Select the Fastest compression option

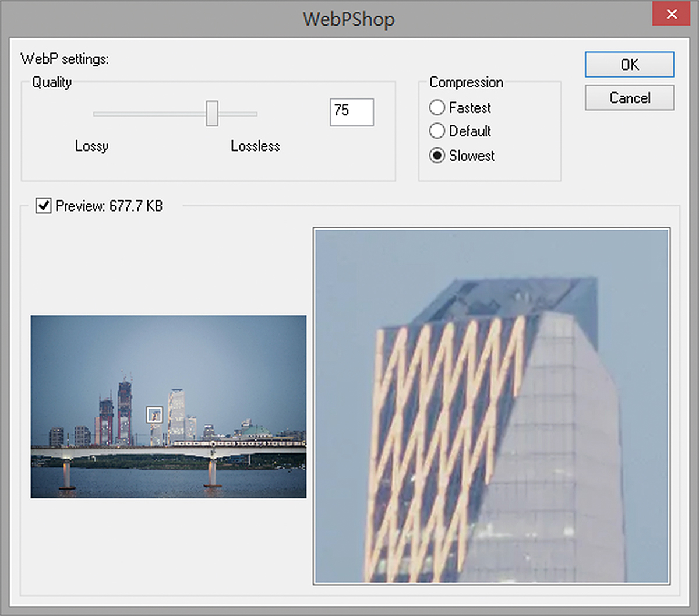point(437,108)
